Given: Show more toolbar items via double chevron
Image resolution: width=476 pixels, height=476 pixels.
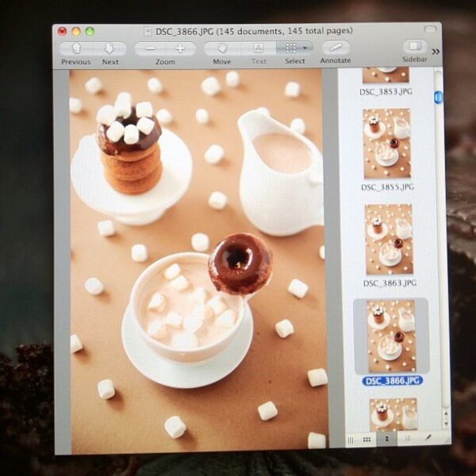Looking at the screenshot, I should [436, 52].
